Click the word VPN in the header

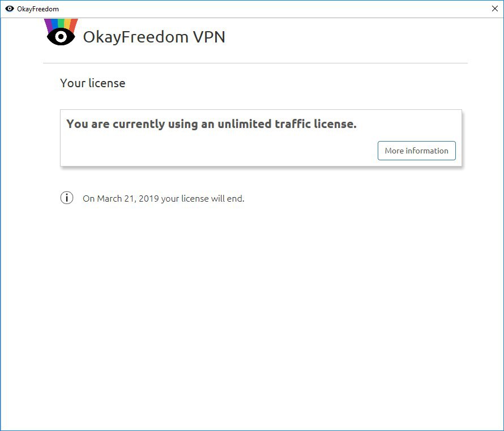[209, 37]
